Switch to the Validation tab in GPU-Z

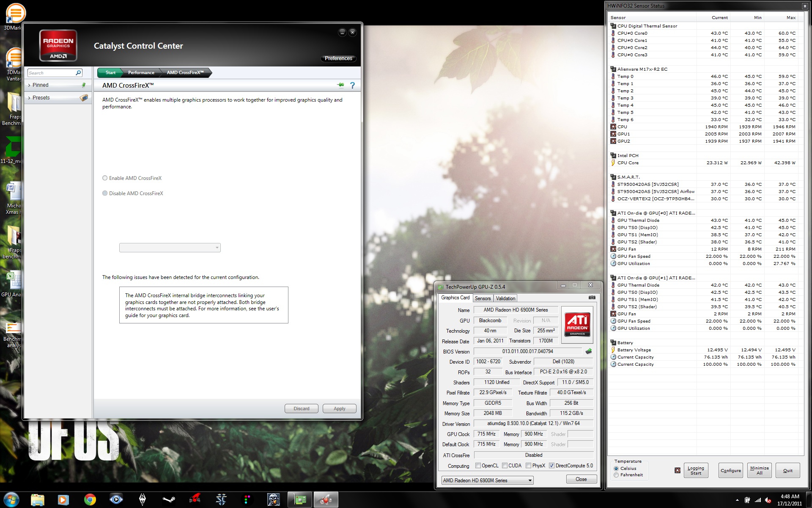(505, 298)
